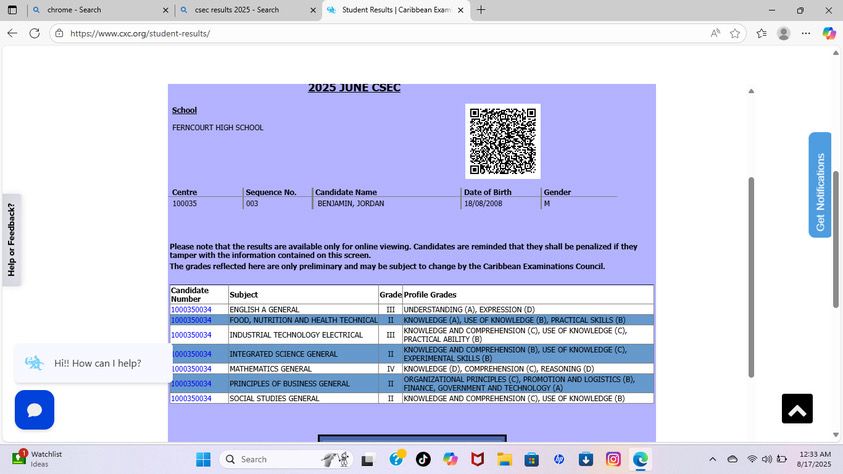Click the 'FERNCOURT HIGH SCHOOL' text
Screen dimensions: 843x474
click(x=218, y=127)
